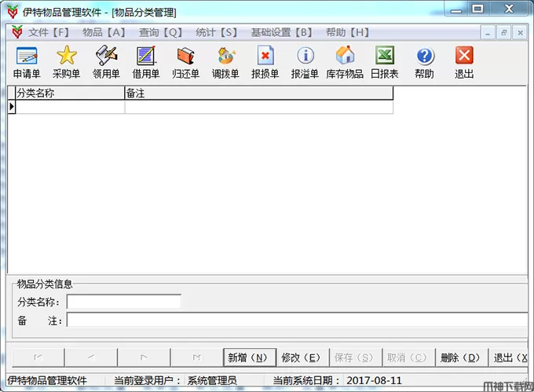Minimize the inner 物品分类管理 child window

[x=488, y=33]
